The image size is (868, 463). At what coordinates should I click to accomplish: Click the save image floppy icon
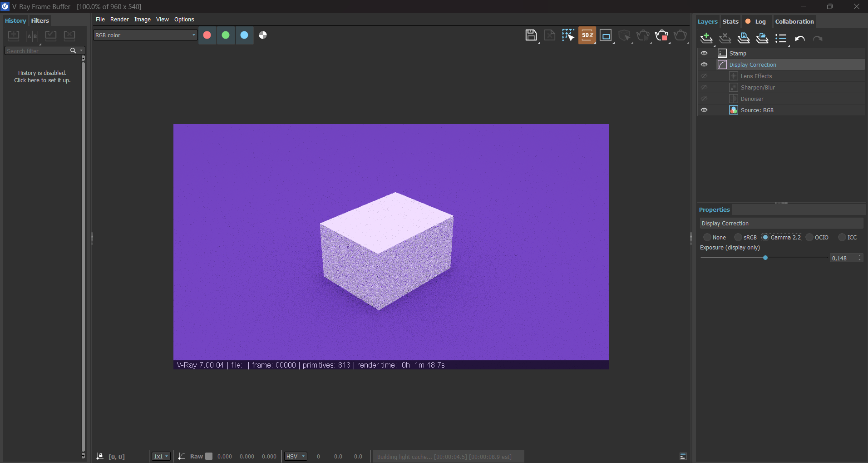[x=531, y=35]
